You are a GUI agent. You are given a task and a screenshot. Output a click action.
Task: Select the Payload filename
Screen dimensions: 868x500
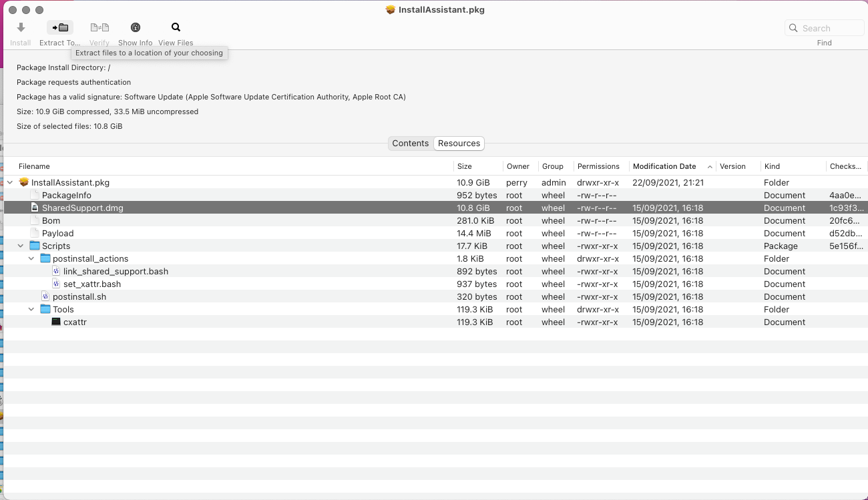(58, 233)
